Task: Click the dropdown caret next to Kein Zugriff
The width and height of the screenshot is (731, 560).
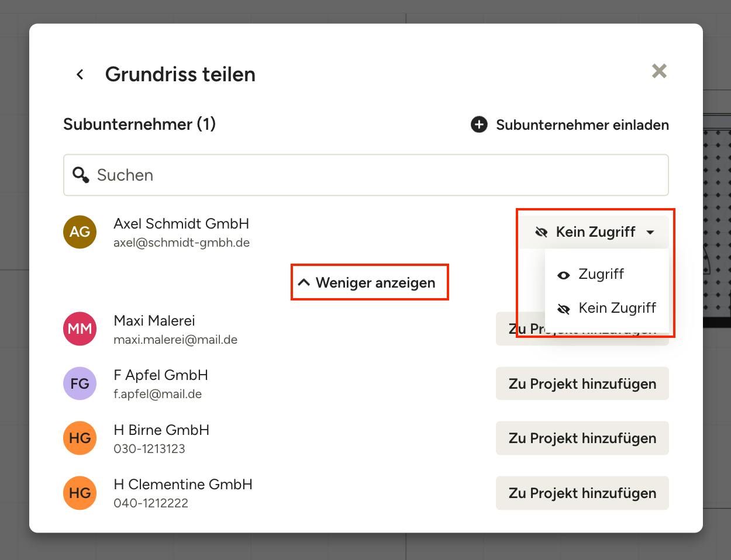Action: (x=650, y=232)
